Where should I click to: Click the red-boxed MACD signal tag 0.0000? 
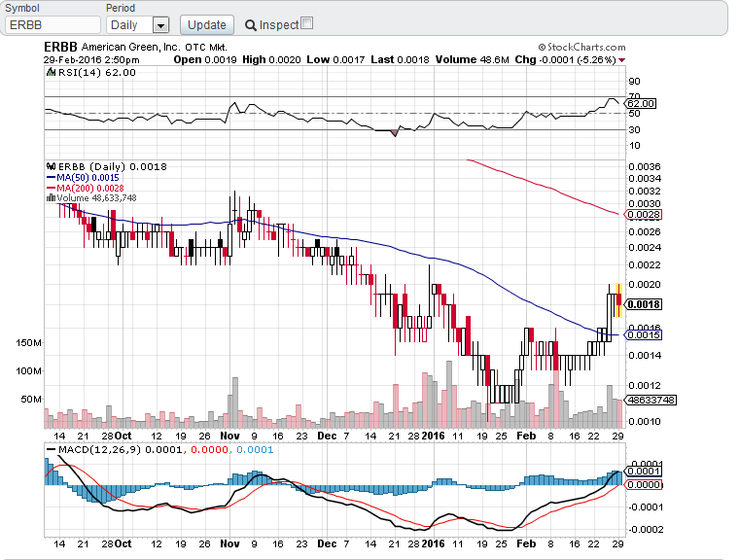point(643,484)
